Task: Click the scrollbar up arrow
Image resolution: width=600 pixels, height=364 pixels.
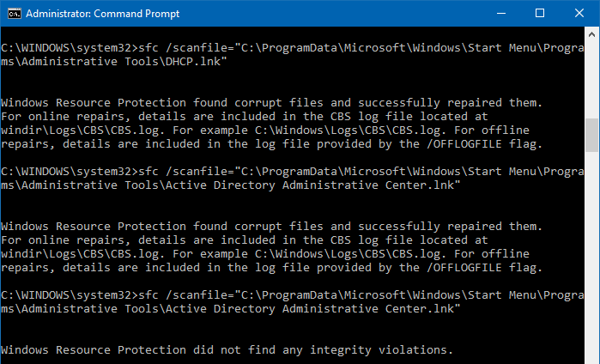Action: coord(591,35)
